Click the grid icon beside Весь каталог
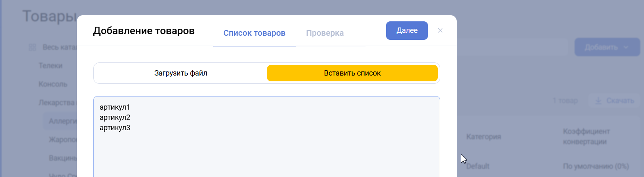Screen dimensions: 644x177 (x=32, y=48)
